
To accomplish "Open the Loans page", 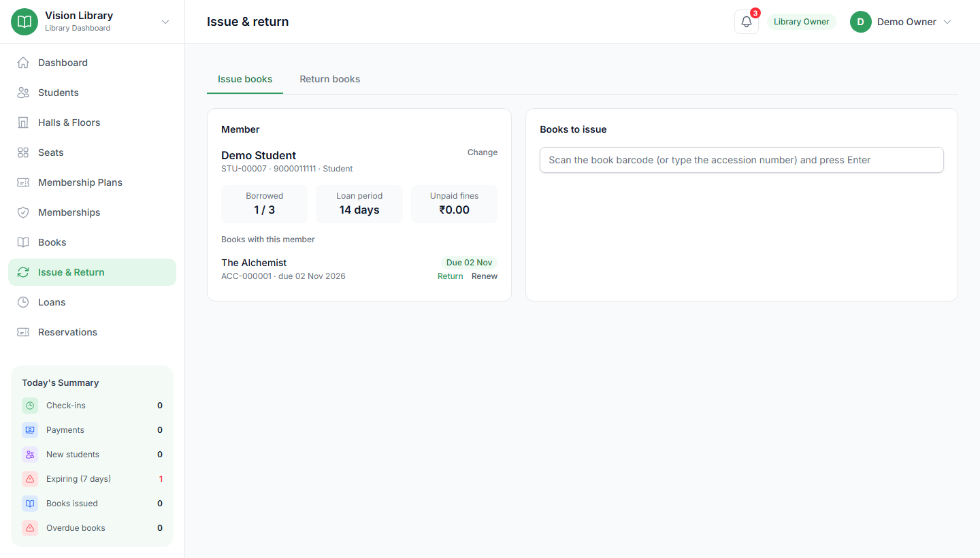I will click(x=92, y=302).
